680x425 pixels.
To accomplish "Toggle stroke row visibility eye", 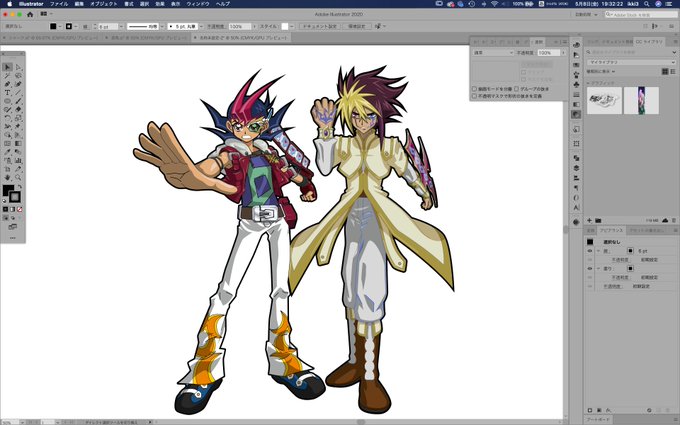I will click(x=590, y=251).
